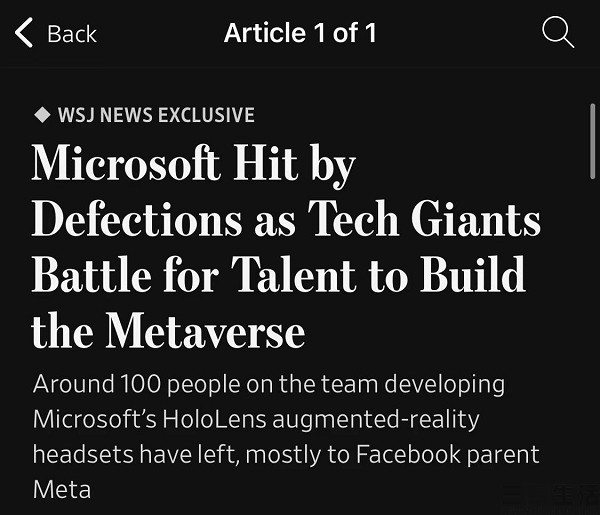Tap the Article 1 of 1 title
This screenshot has height=515, width=600.
(x=300, y=33)
